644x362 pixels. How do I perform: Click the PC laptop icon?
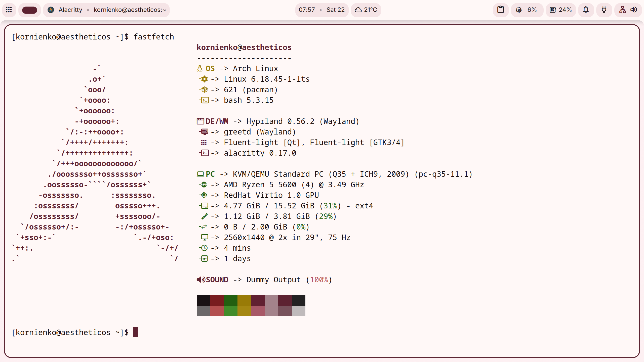pos(200,174)
